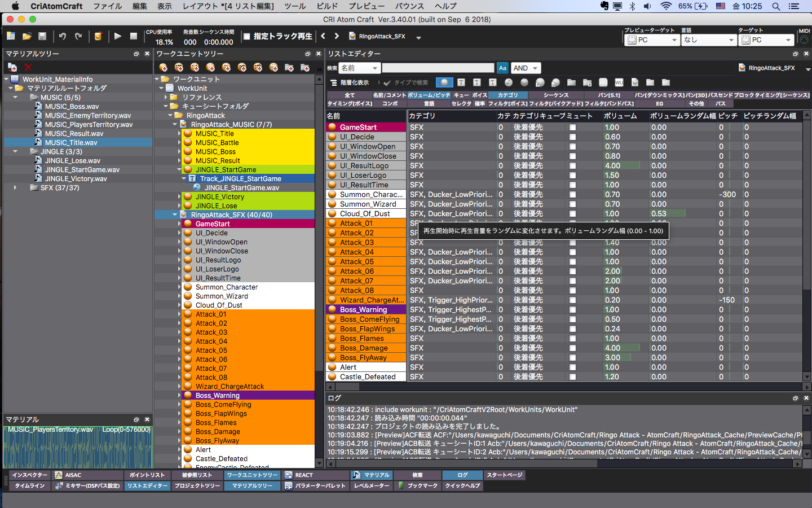Toggle mute checkbox for GameStart row
812x508 pixels.
[x=572, y=128]
